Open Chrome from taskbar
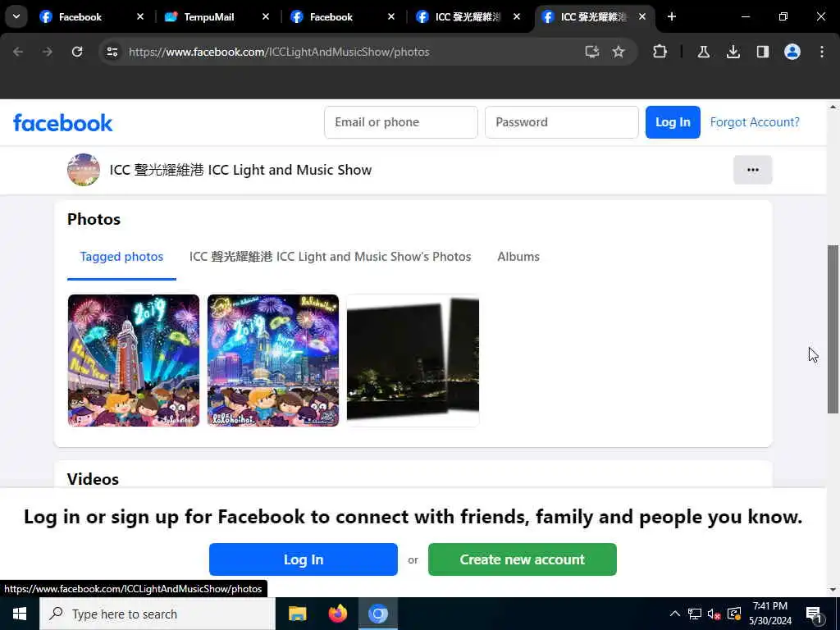The height and width of the screenshot is (630, 840). point(377,614)
